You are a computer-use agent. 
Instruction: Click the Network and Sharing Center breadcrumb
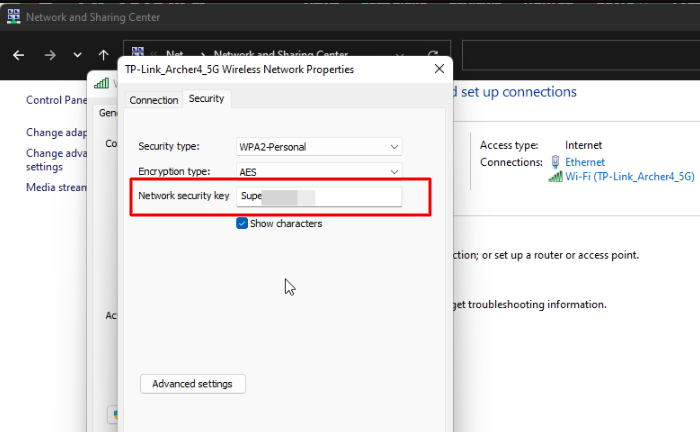(281, 54)
